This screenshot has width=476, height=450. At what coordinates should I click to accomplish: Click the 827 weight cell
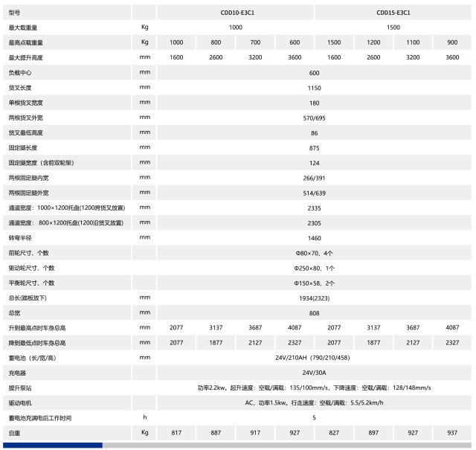334,433
